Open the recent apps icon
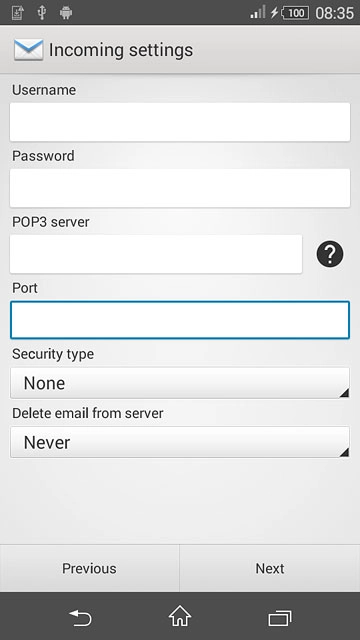 pyautogui.click(x=280, y=618)
